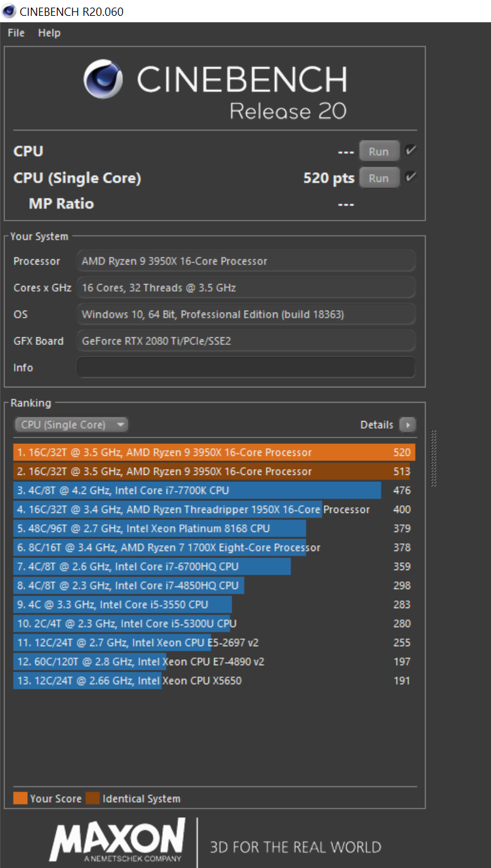Click the Processor name field
491x868 pixels.
[246, 261]
